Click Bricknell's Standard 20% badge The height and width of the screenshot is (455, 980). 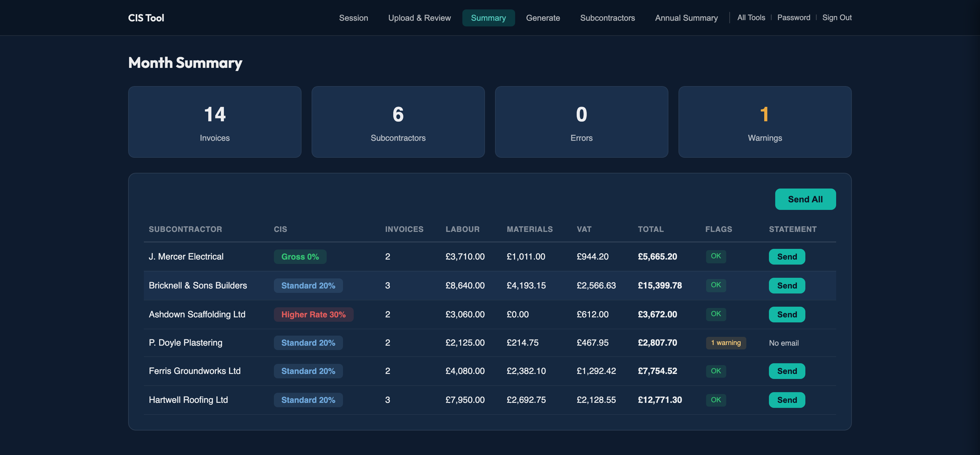(x=308, y=286)
